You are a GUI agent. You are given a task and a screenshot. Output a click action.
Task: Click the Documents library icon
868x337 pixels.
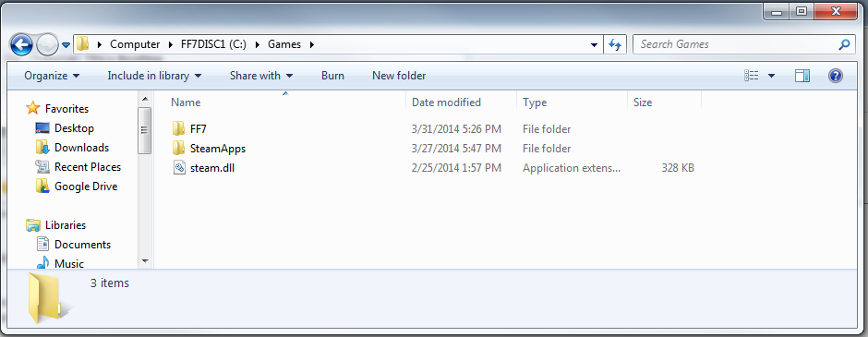pos(42,244)
